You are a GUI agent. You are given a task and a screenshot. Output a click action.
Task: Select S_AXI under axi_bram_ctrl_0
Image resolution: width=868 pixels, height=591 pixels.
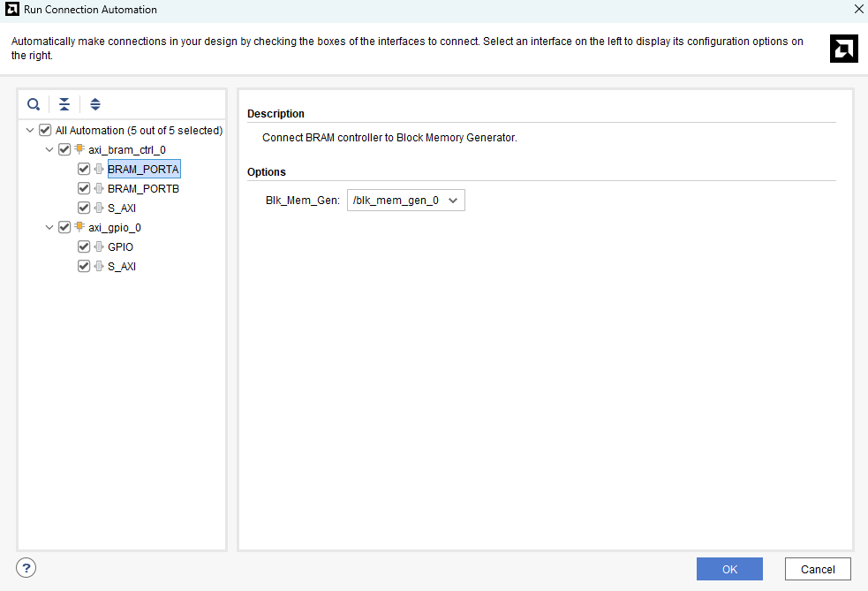[121, 208]
